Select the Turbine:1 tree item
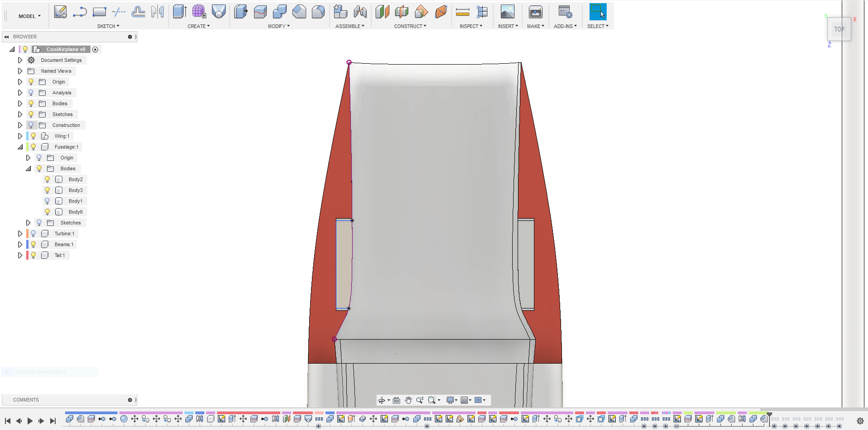 (64, 234)
